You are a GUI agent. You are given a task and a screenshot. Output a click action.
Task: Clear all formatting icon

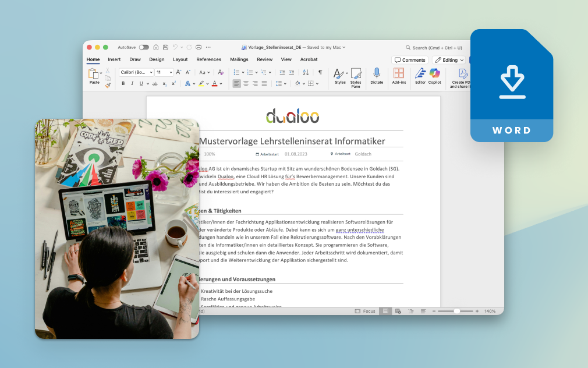[221, 72]
